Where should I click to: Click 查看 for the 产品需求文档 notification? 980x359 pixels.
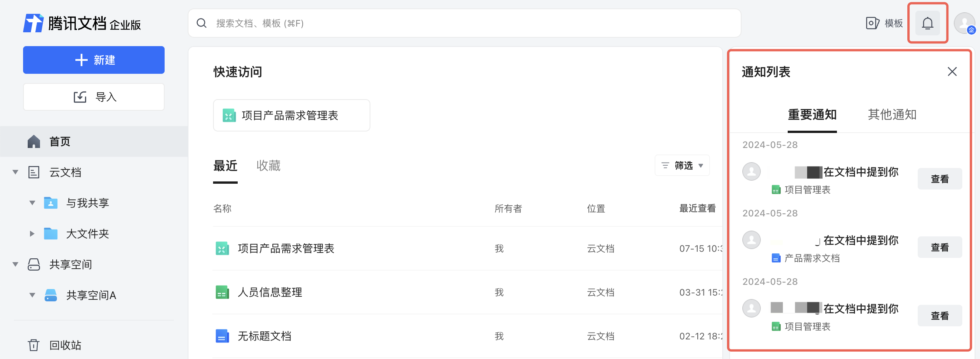[940, 248]
